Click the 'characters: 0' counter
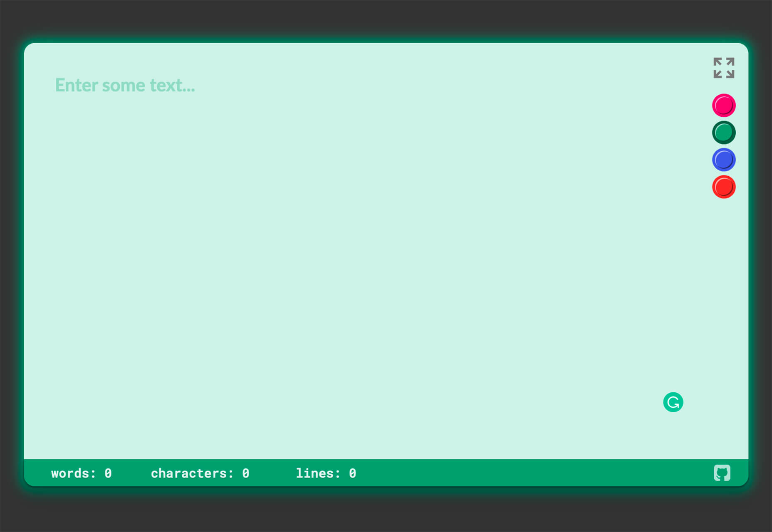772x532 pixels. point(200,473)
